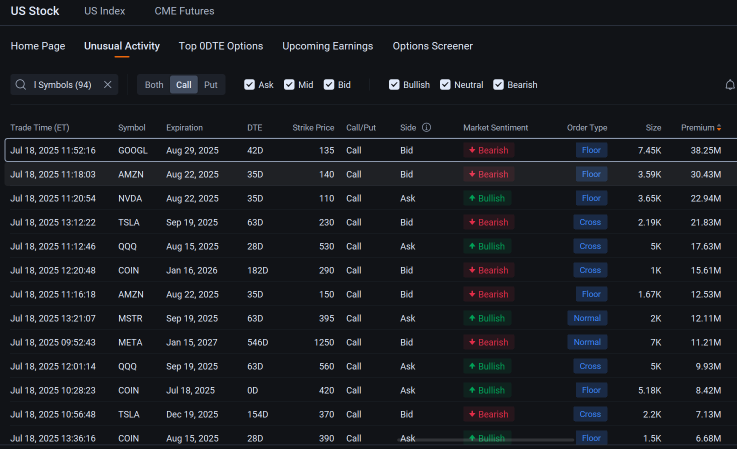Select the Both option filter
Image resolution: width=737 pixels, height=449 pixels.
coord(154,85)
